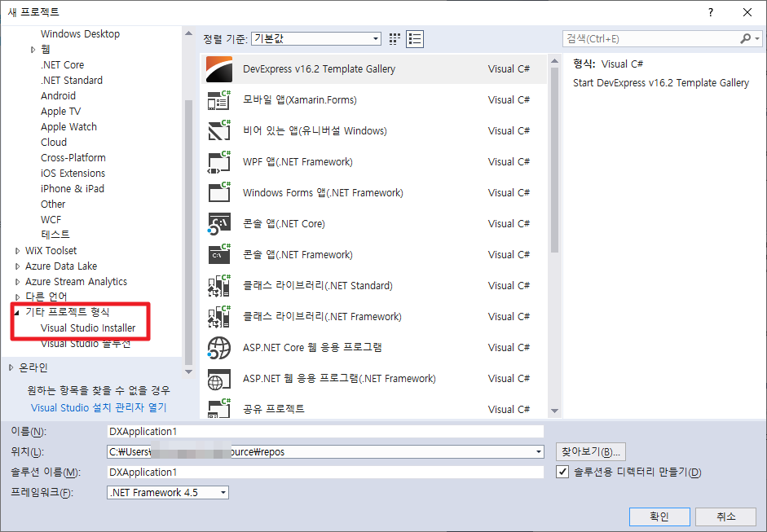Switch to medium icons list view

click(x=415, y=39)
